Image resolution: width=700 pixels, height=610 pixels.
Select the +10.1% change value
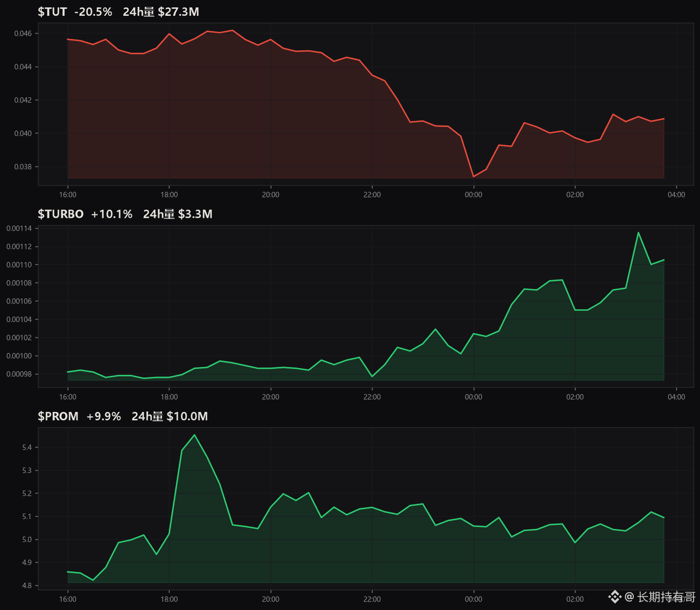pos(112,214)
